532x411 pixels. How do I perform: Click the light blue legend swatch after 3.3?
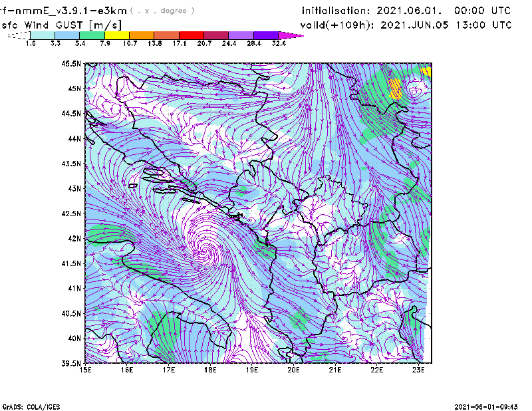(67, 35)
